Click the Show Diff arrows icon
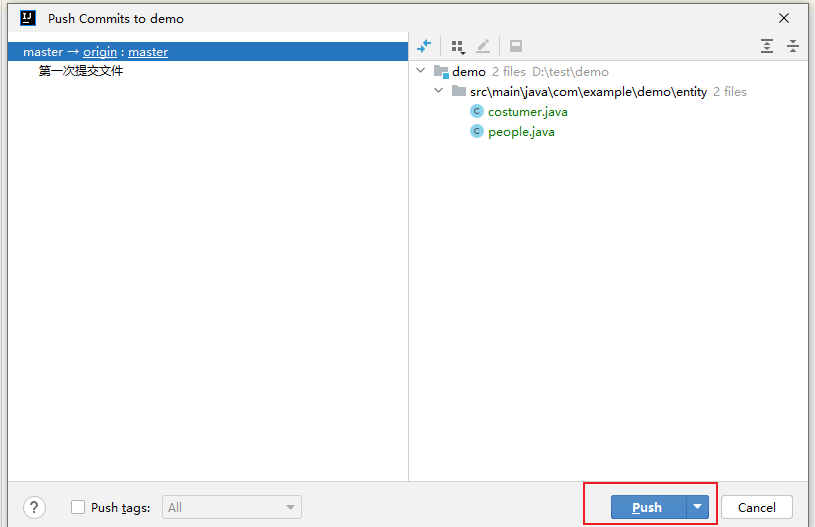The image size is (815, 527). point(424,46)
